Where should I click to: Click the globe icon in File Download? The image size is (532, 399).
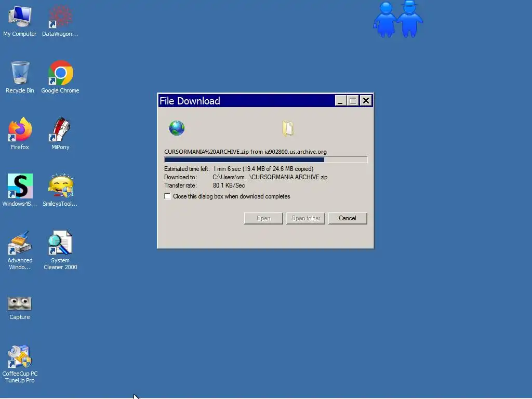coord(177,128)
